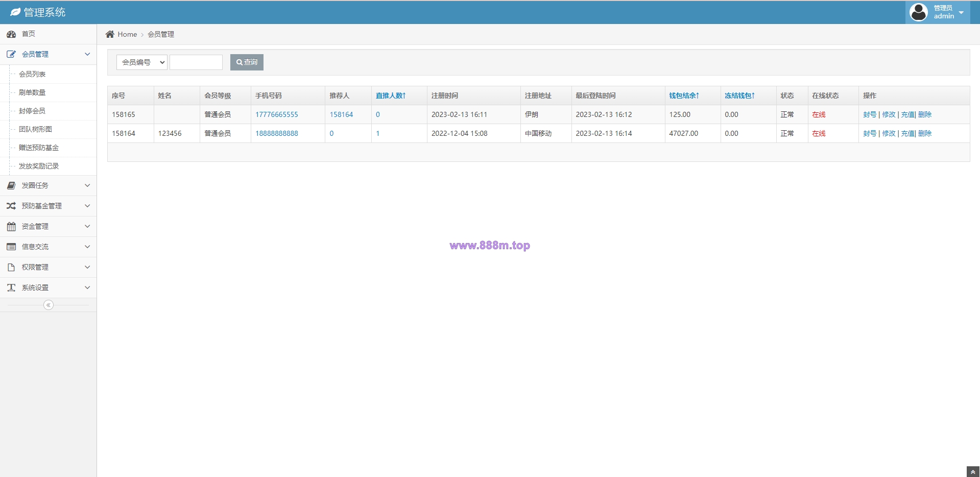980x477 pixels.
Task: Sort by 钱包结余 column header
Action: pyautogui.click(x=684, y=96)
